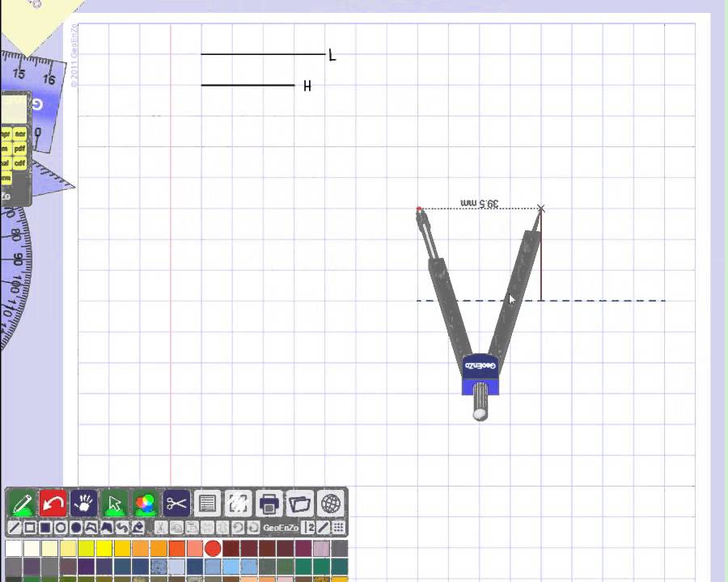Pick the mauve pink color swatch
Screen dimensions: 728x582
tap(321, 548)
